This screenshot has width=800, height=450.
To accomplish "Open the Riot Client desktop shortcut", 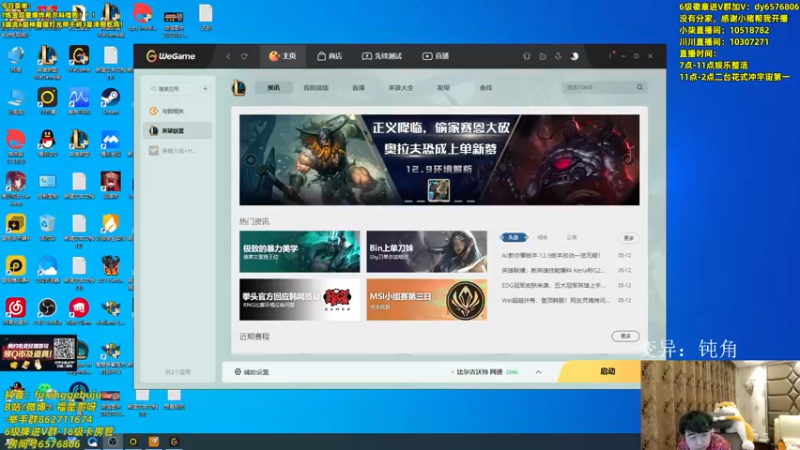I will tap(79, 311).
